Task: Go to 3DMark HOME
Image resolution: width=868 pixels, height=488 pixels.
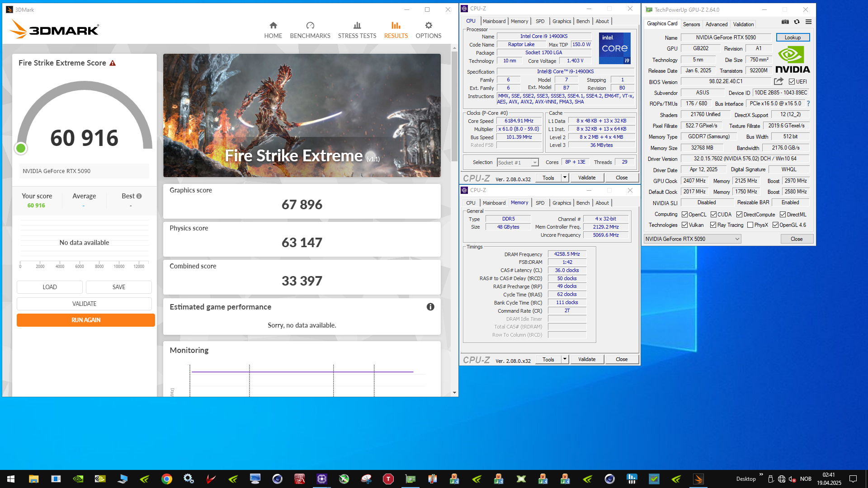Action: pos(273,30)
